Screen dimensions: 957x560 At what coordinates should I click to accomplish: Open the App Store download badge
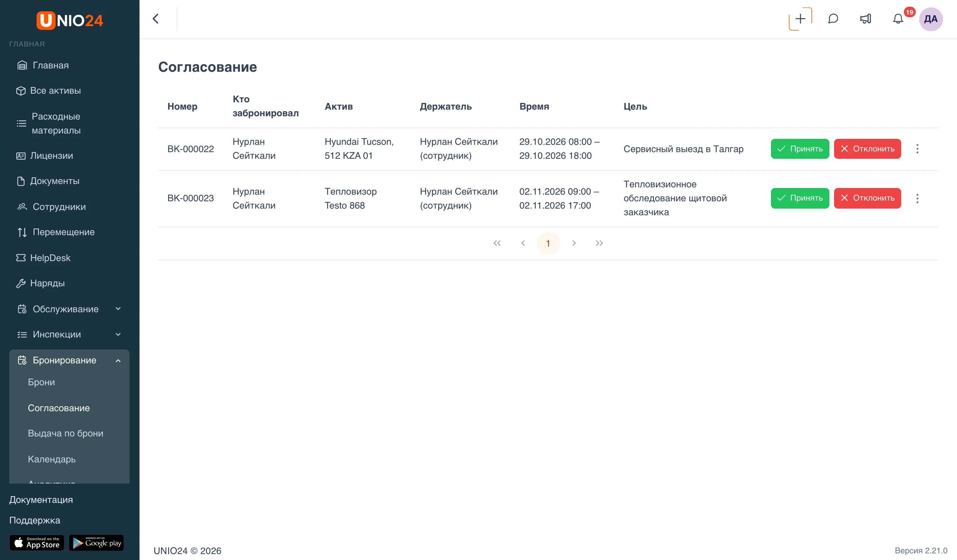pos(37,542)
